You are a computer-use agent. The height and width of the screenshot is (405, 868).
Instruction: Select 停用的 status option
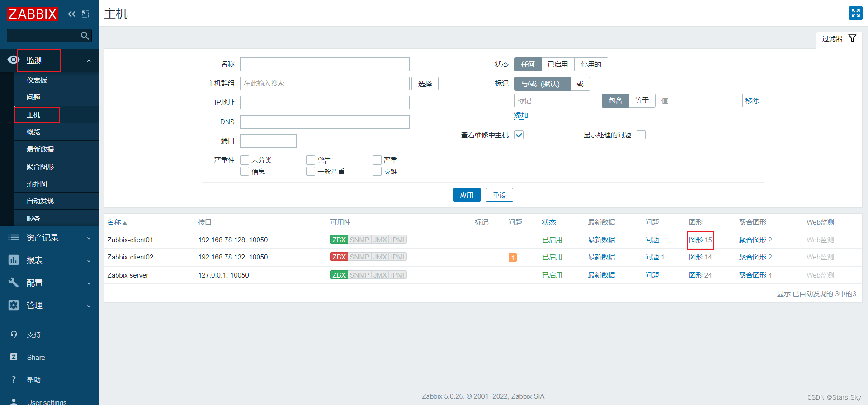point(591,64)
